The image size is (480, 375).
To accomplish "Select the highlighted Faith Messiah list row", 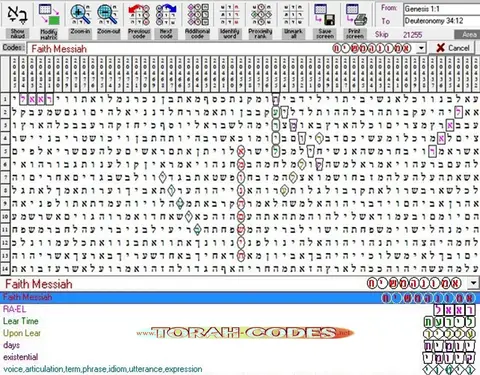I will click(240, 297).
